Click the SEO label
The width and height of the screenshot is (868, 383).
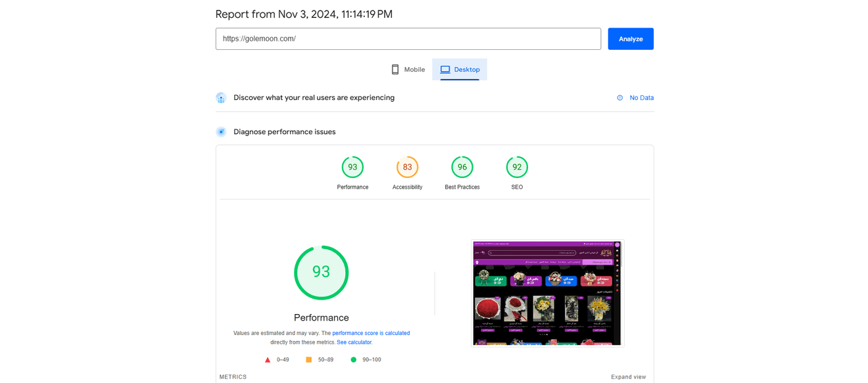click(x=517, y=187)
